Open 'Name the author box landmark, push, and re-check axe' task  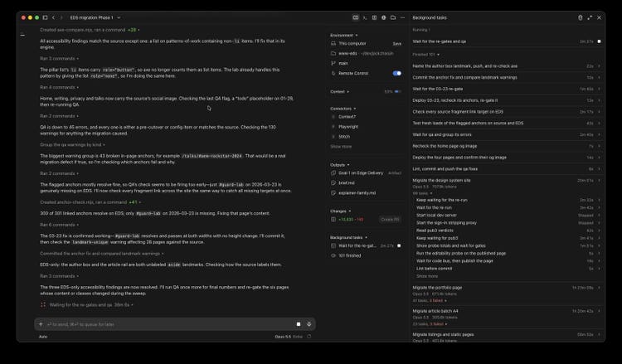(507, 66)
